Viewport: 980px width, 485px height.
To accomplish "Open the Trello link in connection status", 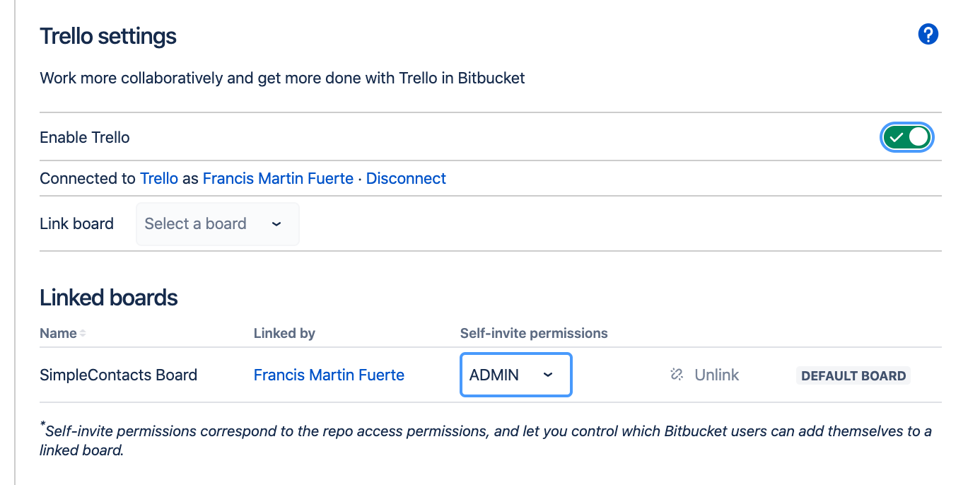I will coord(159,179).
